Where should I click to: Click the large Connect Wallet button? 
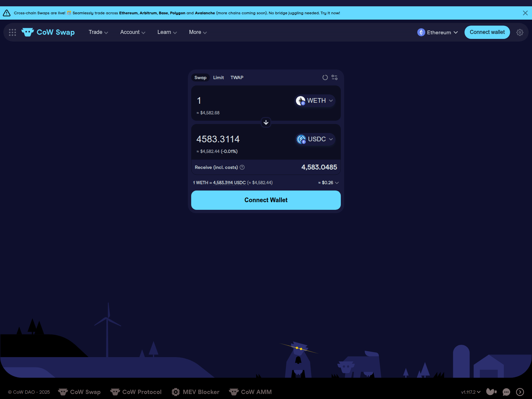266,200
